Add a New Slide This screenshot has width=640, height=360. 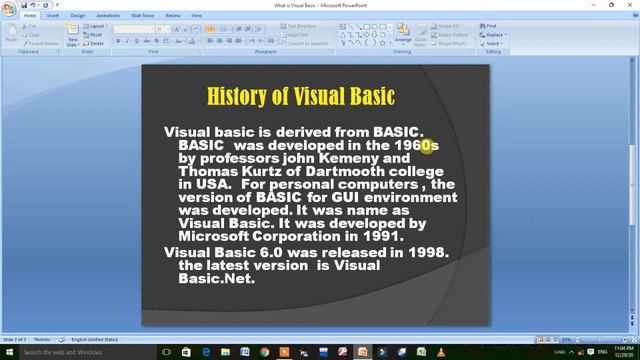[x=73, y=35]
